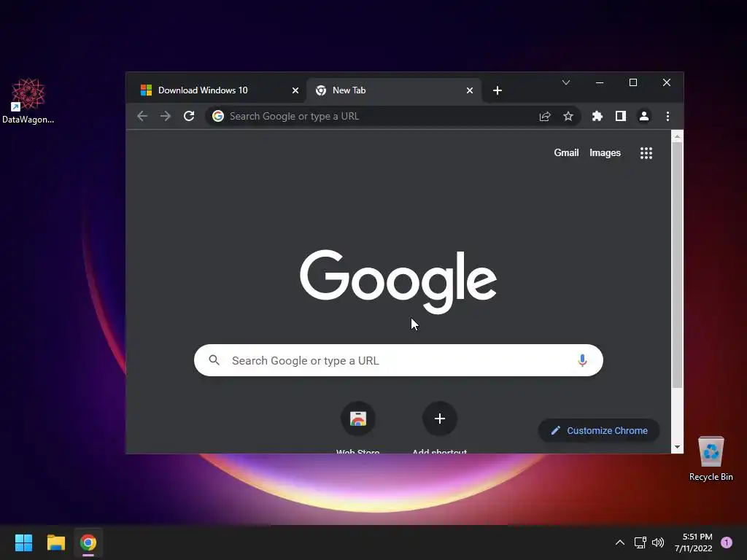Expand the tab search dropdown arrow
Screen dimensions: 747x560
(x=566, y=82)
